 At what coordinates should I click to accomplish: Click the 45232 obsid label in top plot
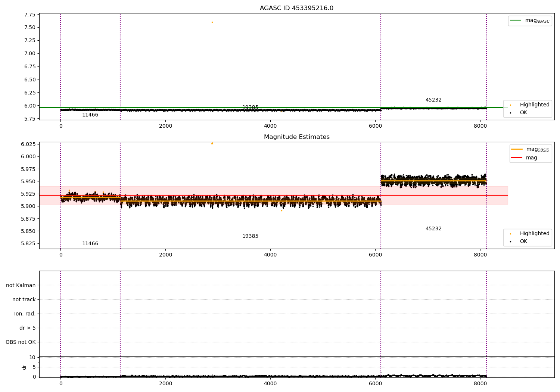click(433, 100)
